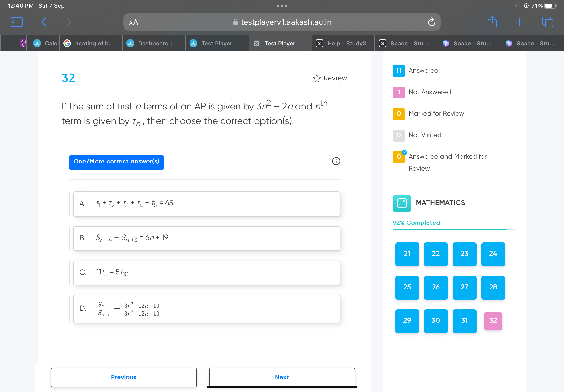
Task: Open the AA reader text size menu
Action: pos(133,23)
